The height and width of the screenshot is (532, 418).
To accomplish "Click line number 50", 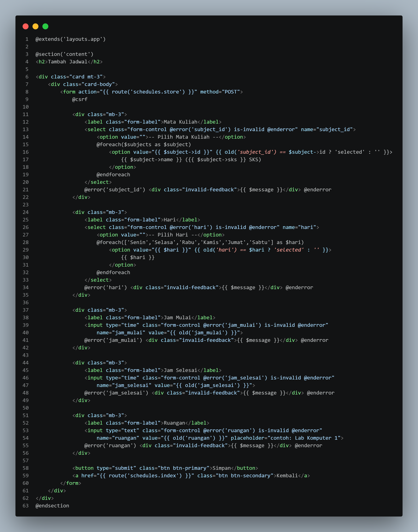I will click(x=26, y=408).
